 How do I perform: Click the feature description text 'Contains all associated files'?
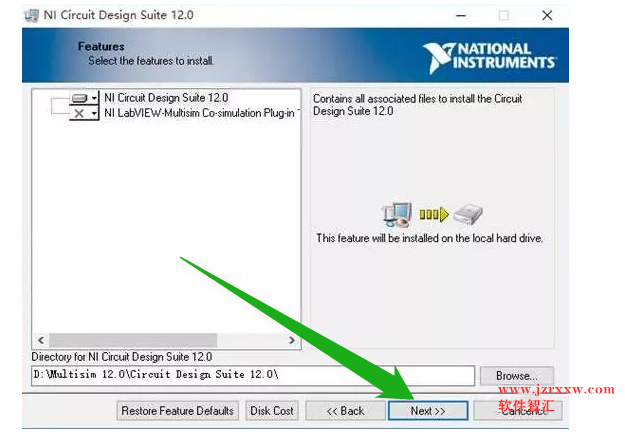[x=417, y=105]
